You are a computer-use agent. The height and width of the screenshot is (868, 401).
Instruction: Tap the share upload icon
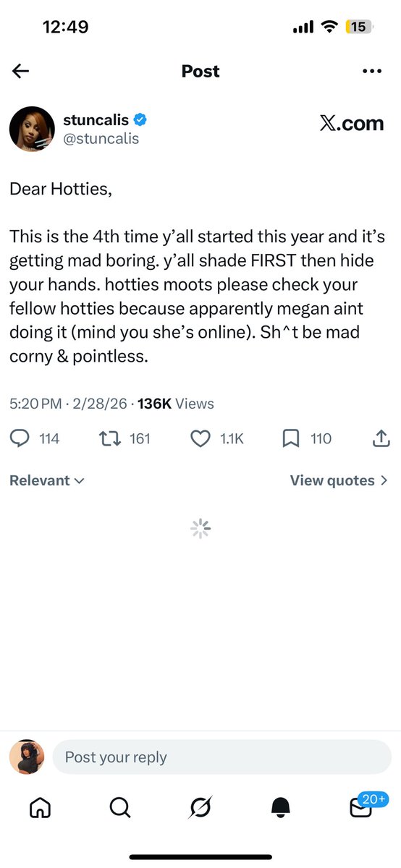coord(382,438)
